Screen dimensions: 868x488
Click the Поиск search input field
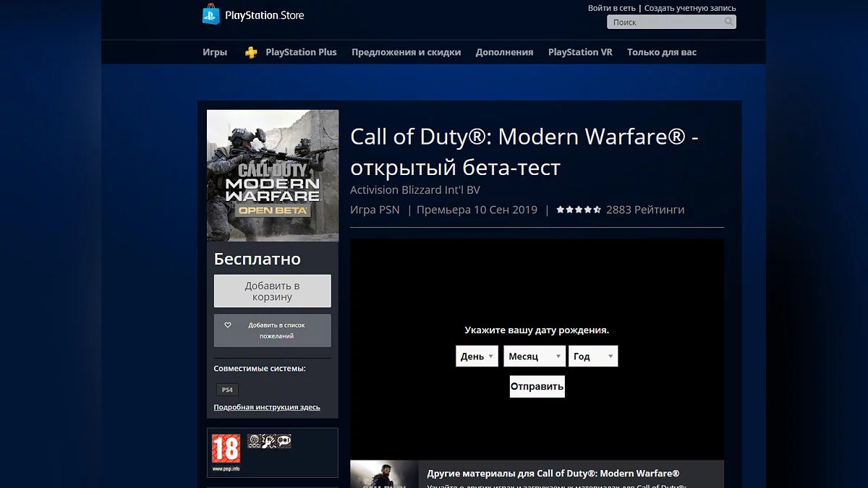click(x=665, y=22)
